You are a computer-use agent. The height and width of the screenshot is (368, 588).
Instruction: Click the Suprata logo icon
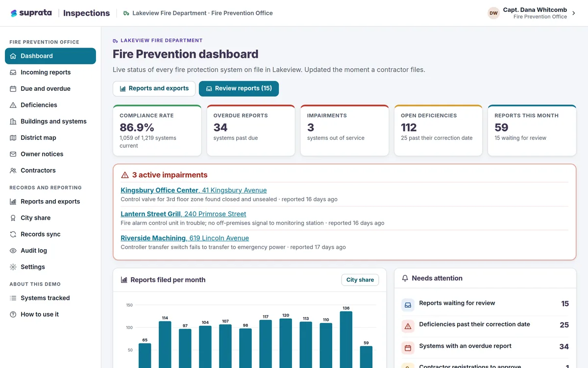(14, 13)
